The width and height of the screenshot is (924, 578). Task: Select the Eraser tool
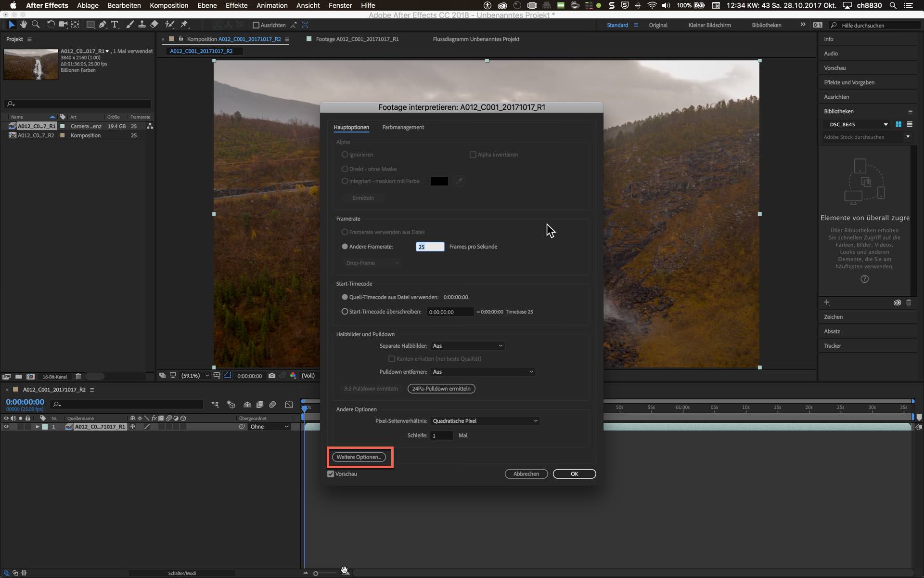coord(154,25)
